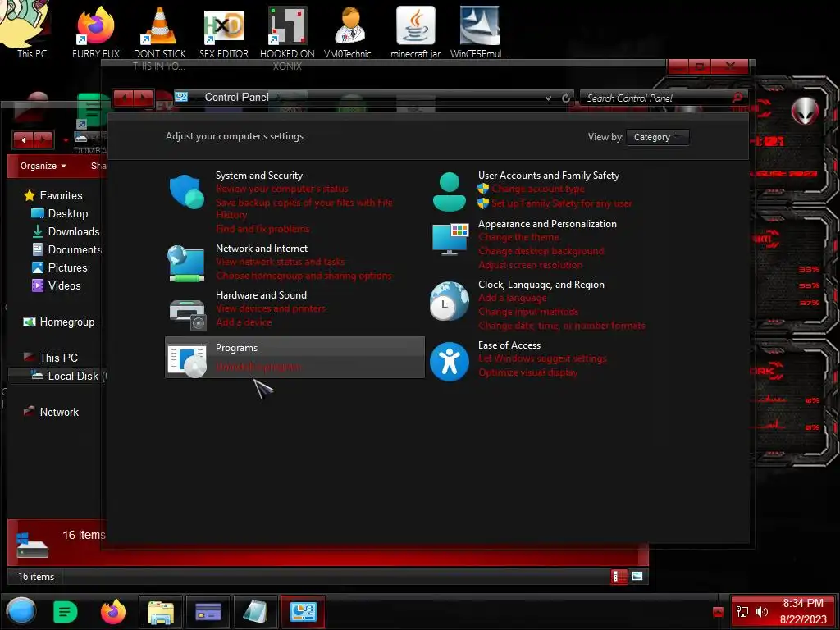The image size is (840, 630).
Task: Expand the address bar history dropdown
Action: 548,98
